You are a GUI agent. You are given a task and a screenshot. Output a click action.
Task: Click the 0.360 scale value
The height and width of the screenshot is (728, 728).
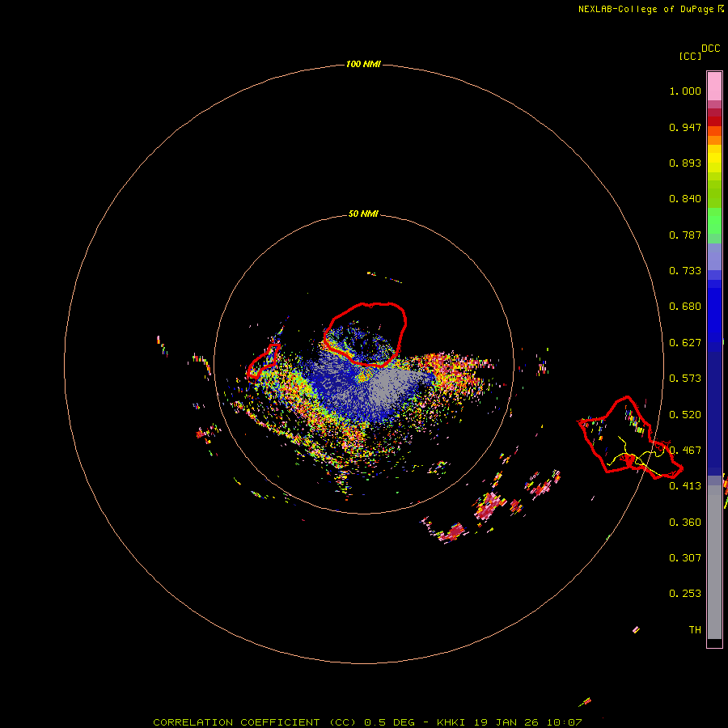coord(685,523)
